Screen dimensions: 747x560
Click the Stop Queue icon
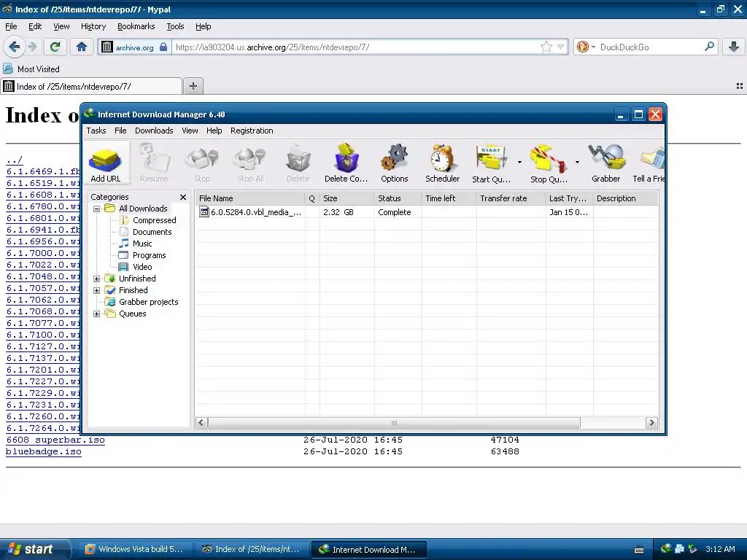549,163
